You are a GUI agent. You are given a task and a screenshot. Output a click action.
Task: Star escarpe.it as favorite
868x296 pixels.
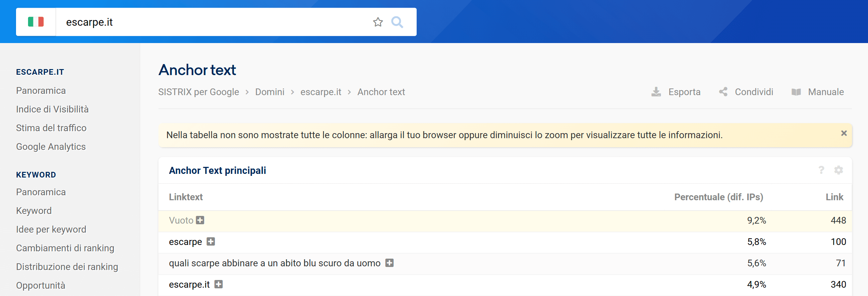(378, 22)
